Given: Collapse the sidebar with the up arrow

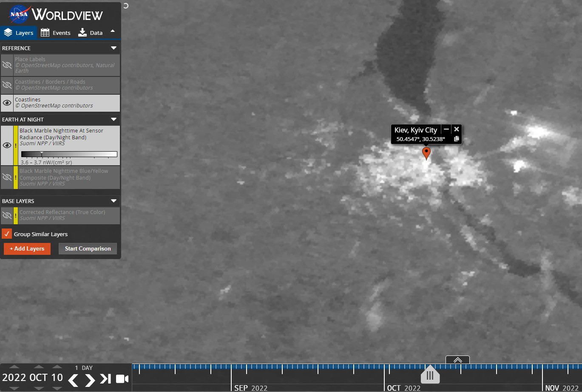Looking at the screenshot, I should pos(113,31).
